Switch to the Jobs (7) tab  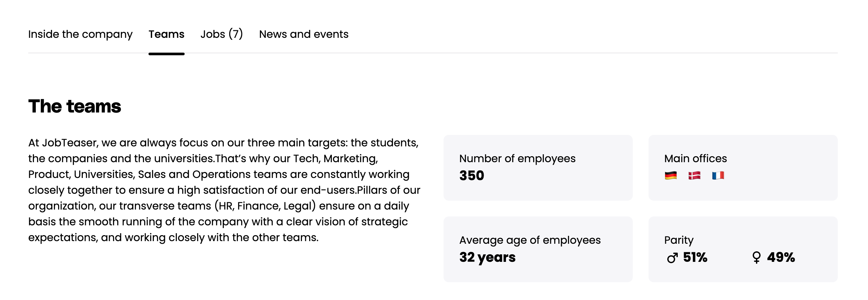pyautogui.click(x=221, y=34)
